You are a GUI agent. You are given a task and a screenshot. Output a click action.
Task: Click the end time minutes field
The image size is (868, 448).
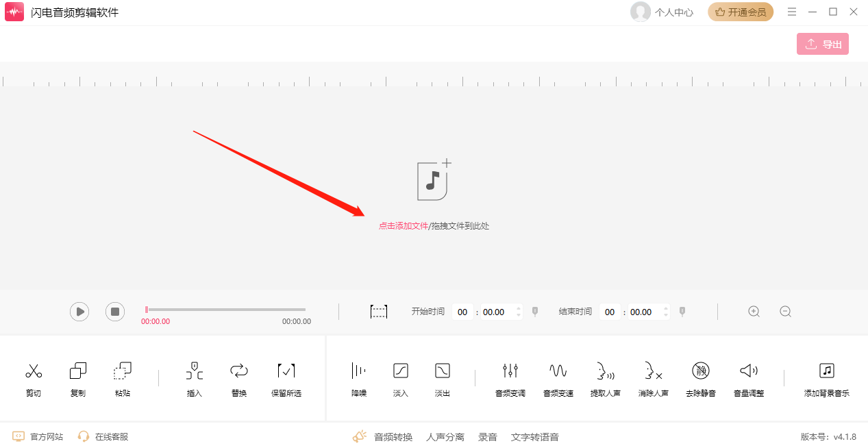[610, 312]
